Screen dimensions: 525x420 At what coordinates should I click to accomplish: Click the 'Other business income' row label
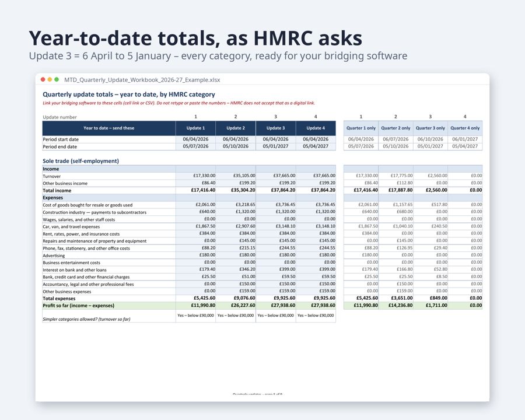point(65,183)
